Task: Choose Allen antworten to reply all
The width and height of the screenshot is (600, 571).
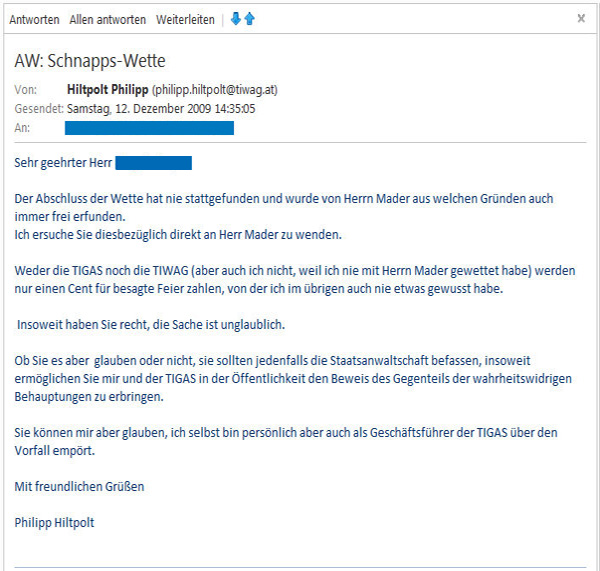Action: click(108, 20)
